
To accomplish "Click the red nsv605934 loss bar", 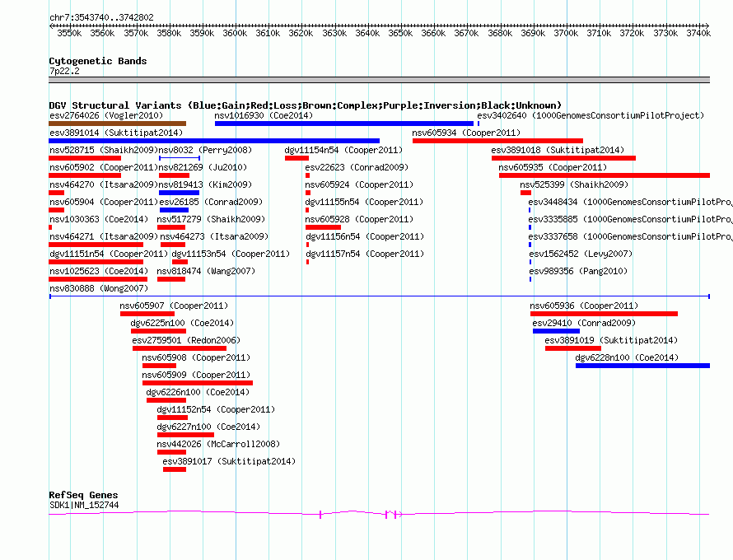I will [x=497, y=141].
